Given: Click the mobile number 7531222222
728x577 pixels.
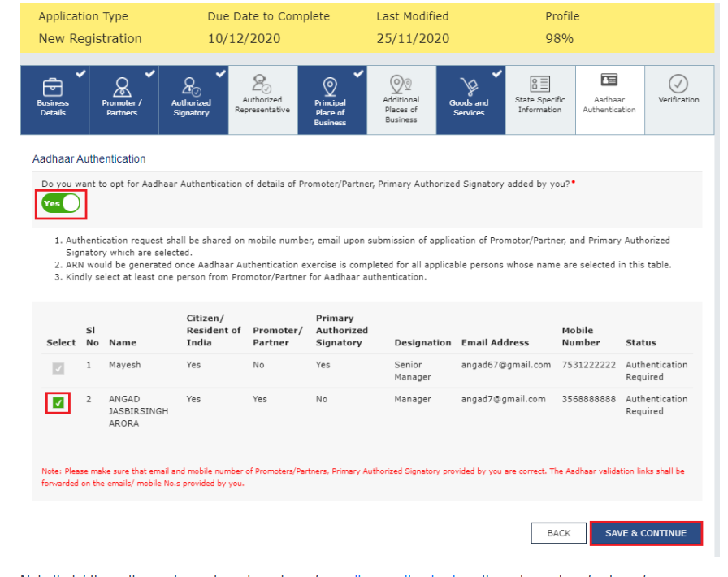Looking at the screenshot, I should click(589, 365).
